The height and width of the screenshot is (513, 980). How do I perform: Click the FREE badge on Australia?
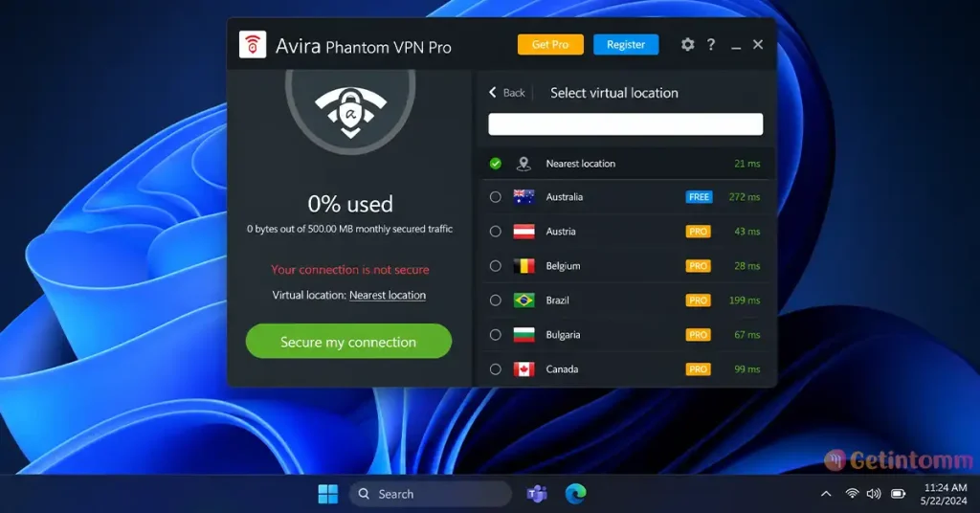(699, 197)
